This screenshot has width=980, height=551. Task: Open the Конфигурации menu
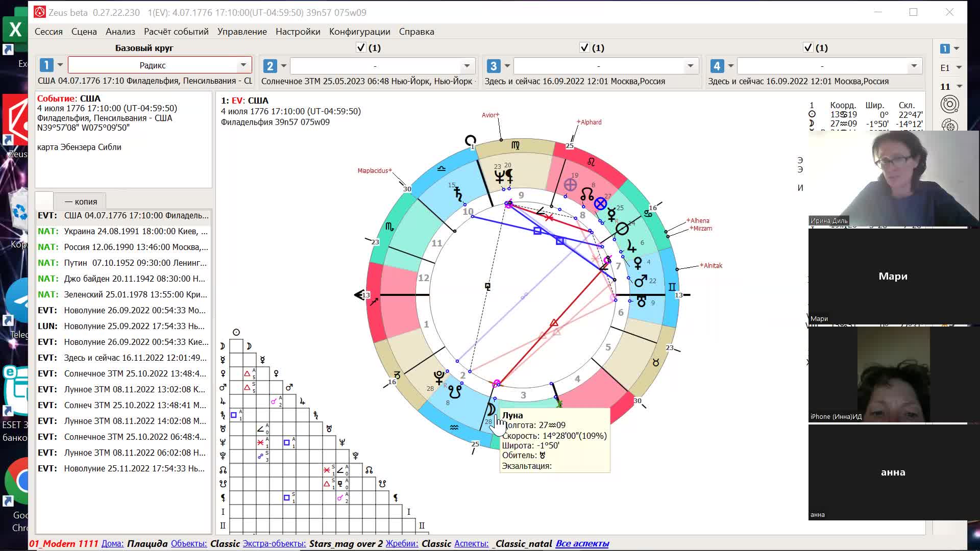[x=360, y=32]
